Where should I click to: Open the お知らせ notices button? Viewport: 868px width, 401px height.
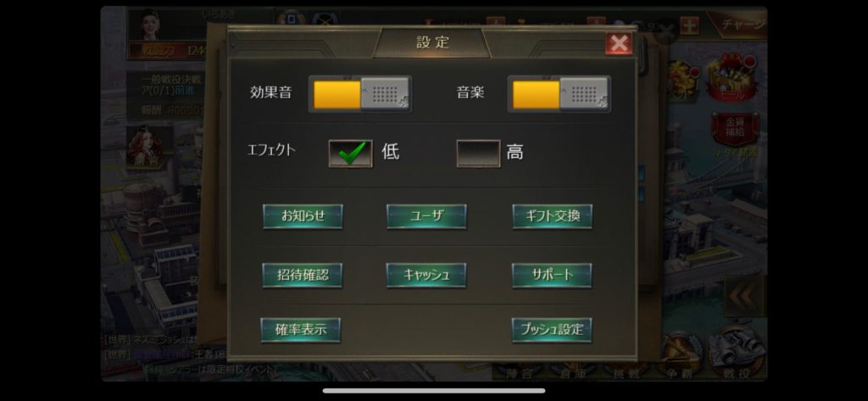click(303, 216)
